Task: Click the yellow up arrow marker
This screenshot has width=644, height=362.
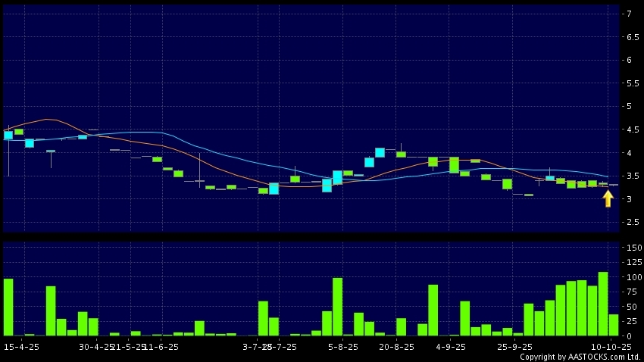Action: [608, 198]
